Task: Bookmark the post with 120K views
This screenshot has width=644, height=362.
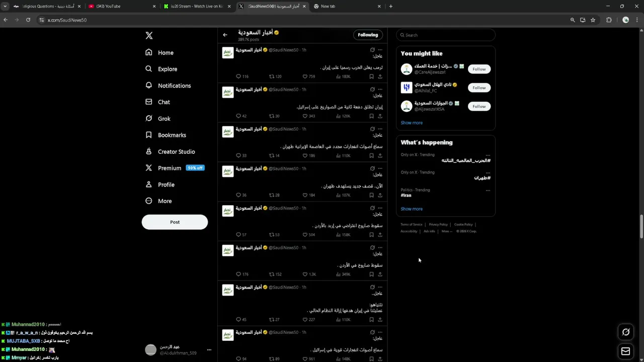Action: 371,116
